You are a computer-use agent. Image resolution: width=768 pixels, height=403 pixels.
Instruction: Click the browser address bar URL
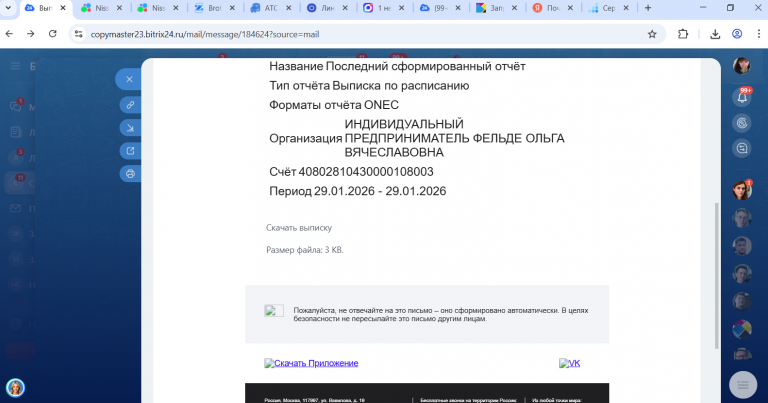tap(205, 34)
